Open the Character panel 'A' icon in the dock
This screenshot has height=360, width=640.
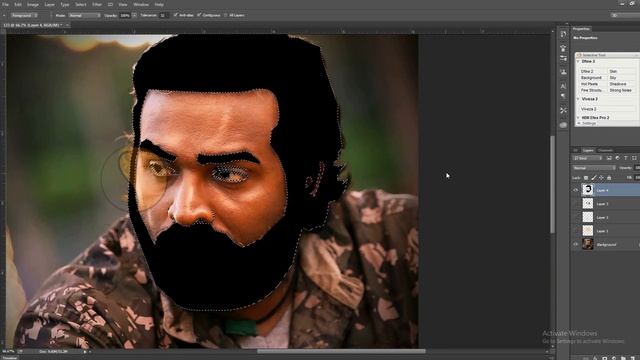(563, 86)
